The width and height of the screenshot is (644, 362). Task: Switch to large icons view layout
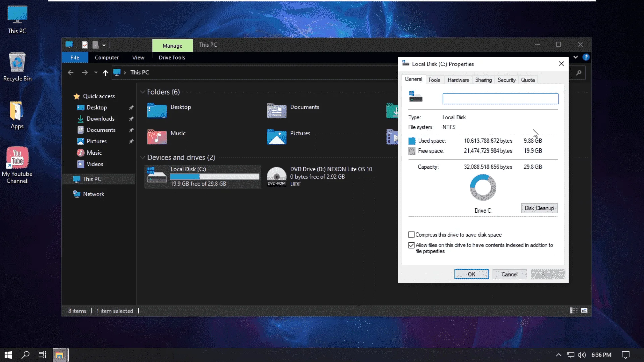[584, 311]
